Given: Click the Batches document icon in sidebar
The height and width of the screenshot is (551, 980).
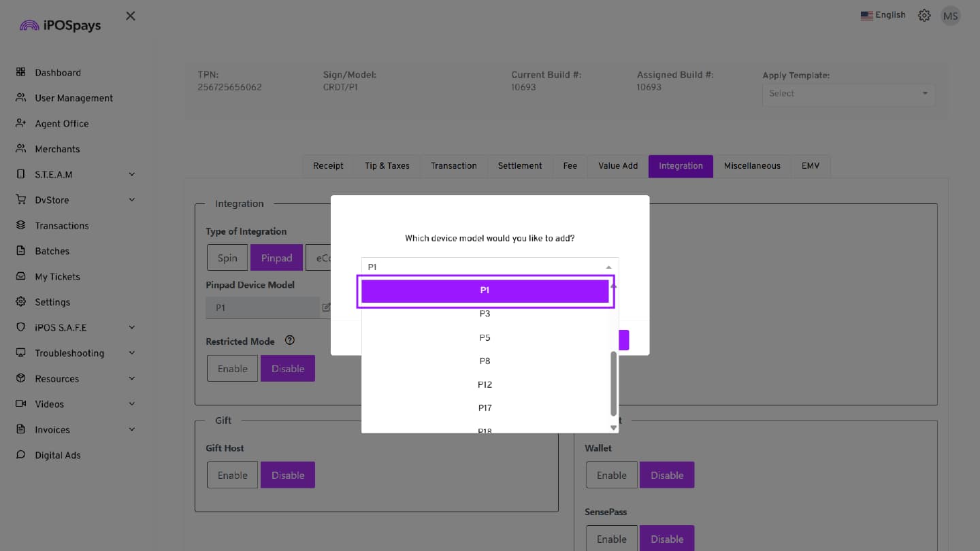Looking at the screenshot, I should pyautogui.click(x=20, y=251).
